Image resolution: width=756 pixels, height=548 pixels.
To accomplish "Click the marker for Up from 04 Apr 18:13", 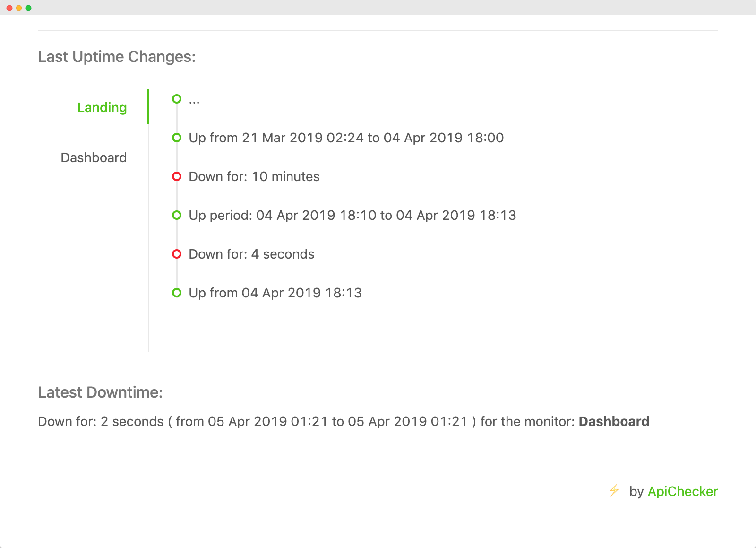I will pos(177,293).
